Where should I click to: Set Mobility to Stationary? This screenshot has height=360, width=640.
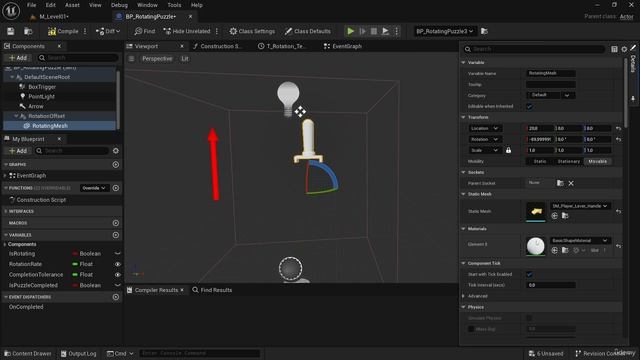point(569,162)
